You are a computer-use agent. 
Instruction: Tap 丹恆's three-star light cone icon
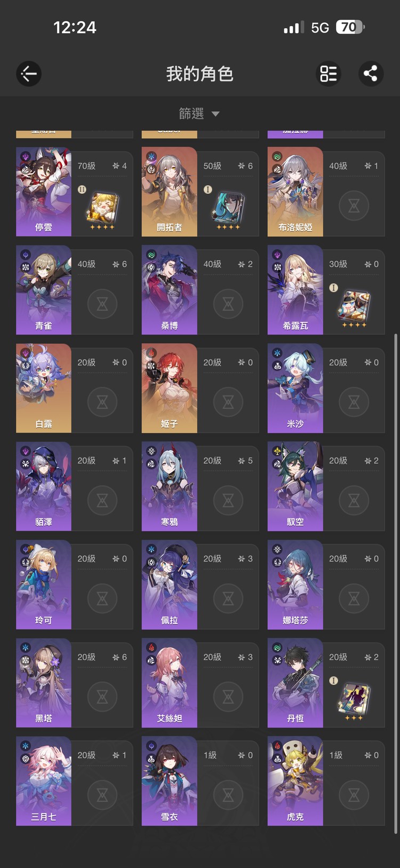click(x=354, y=700)
